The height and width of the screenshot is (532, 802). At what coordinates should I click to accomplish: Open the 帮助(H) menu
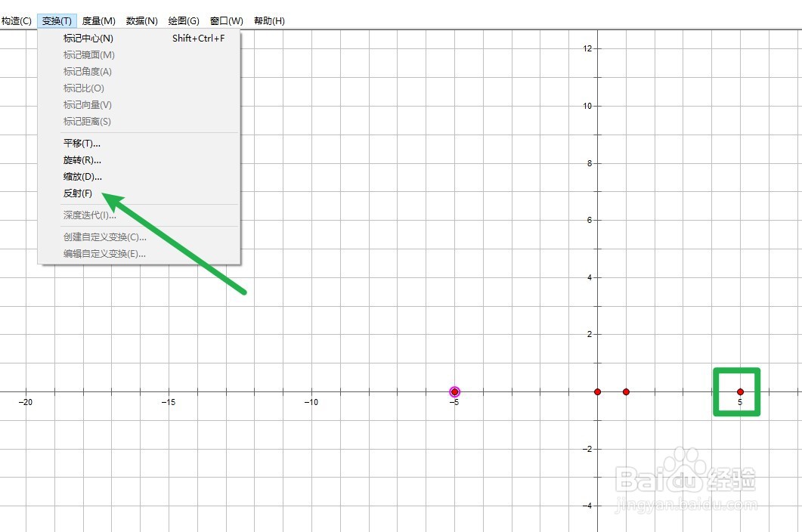[x=269, y=21]
